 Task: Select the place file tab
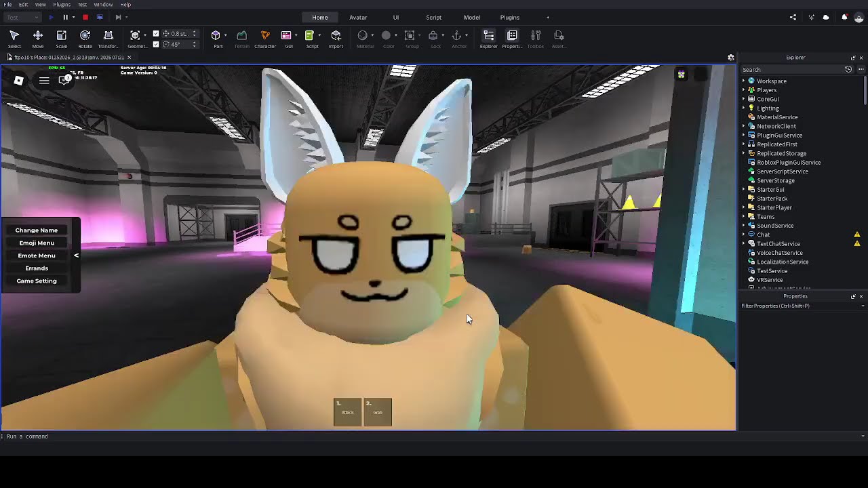[x=68, y=58]
